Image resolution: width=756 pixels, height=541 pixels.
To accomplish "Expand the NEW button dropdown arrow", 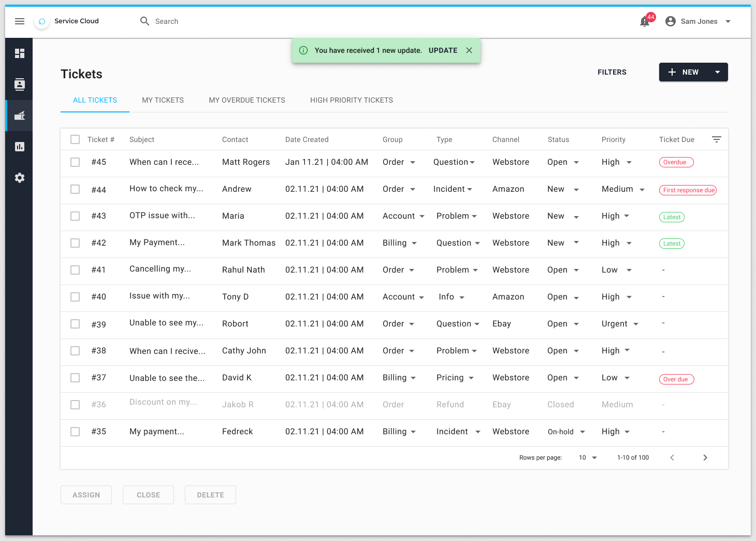I will tap(718, 72).
